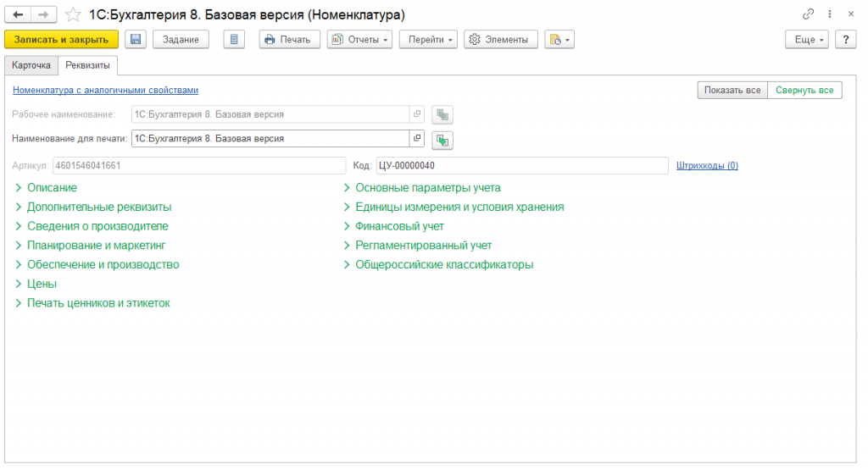Open help with the question mark button
Screen dimensions: 868x470
pyautogui.click(x=845, y=39)
